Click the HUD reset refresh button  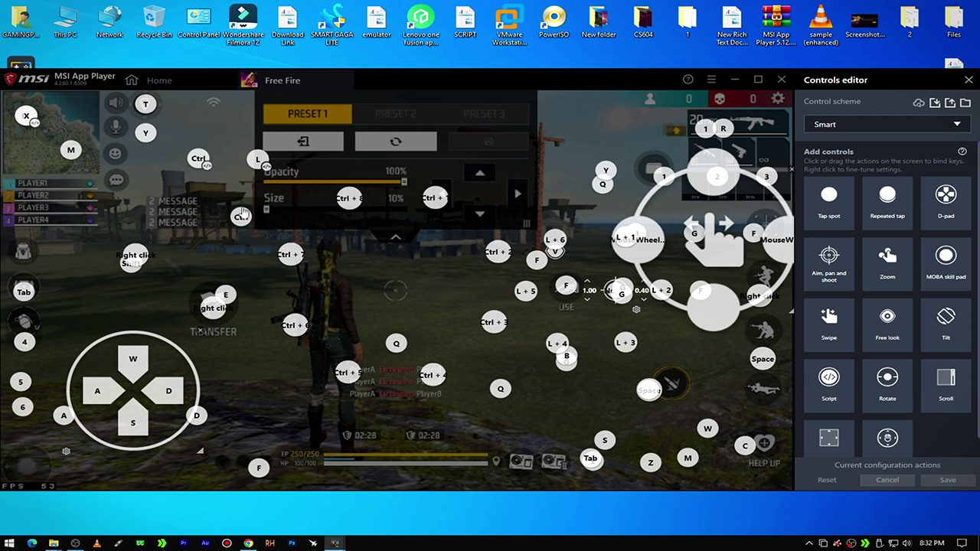tap(396, 142)
